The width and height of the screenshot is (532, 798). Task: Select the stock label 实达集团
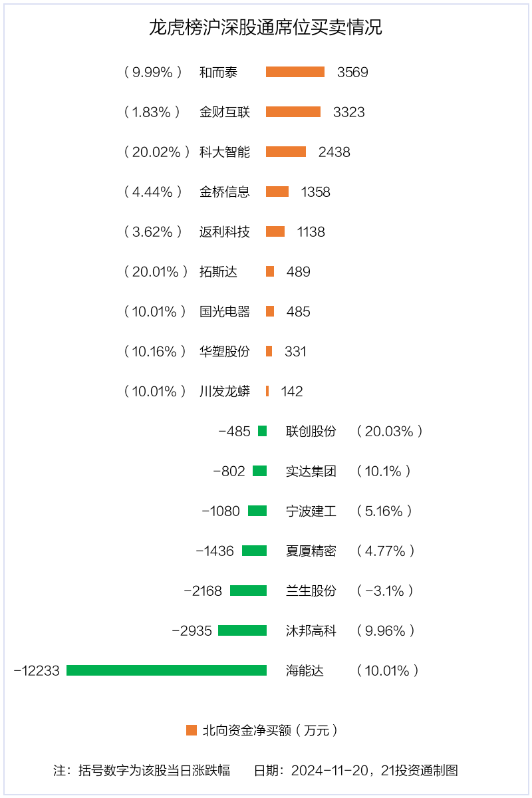(x=311, y=471)
